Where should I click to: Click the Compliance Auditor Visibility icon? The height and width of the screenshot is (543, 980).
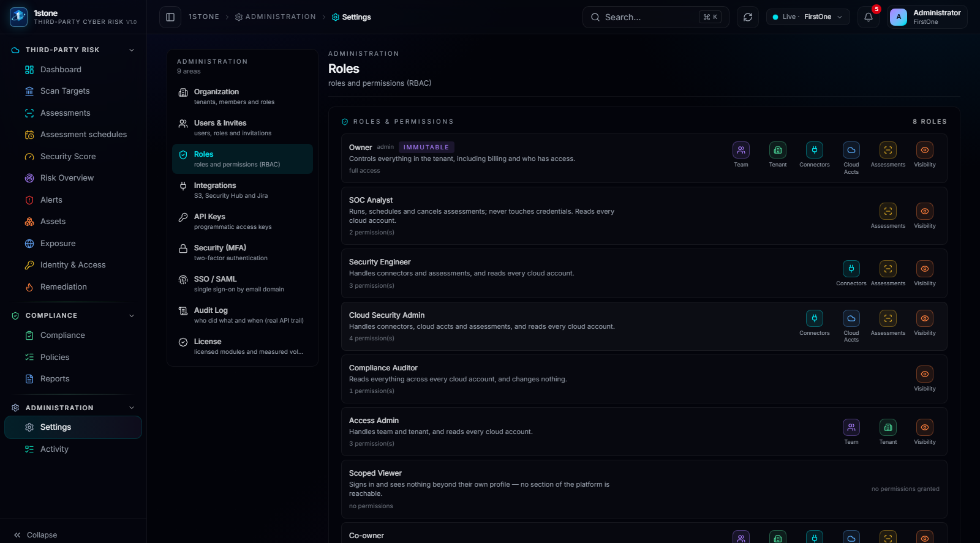[925, 374]
